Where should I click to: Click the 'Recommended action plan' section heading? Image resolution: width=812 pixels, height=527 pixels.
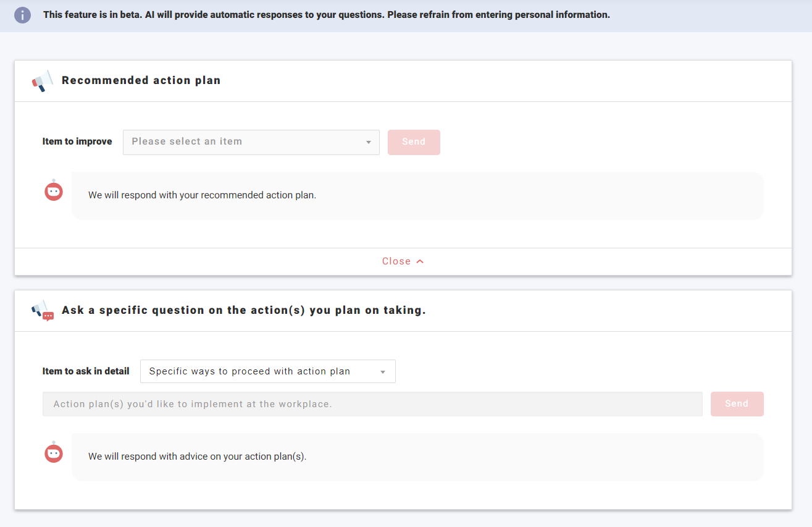141,80
